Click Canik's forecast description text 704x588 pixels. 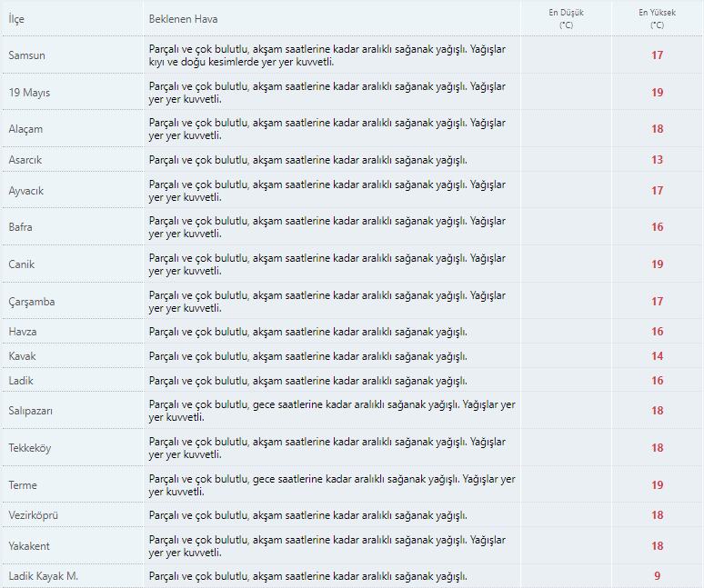coord(327,264)
